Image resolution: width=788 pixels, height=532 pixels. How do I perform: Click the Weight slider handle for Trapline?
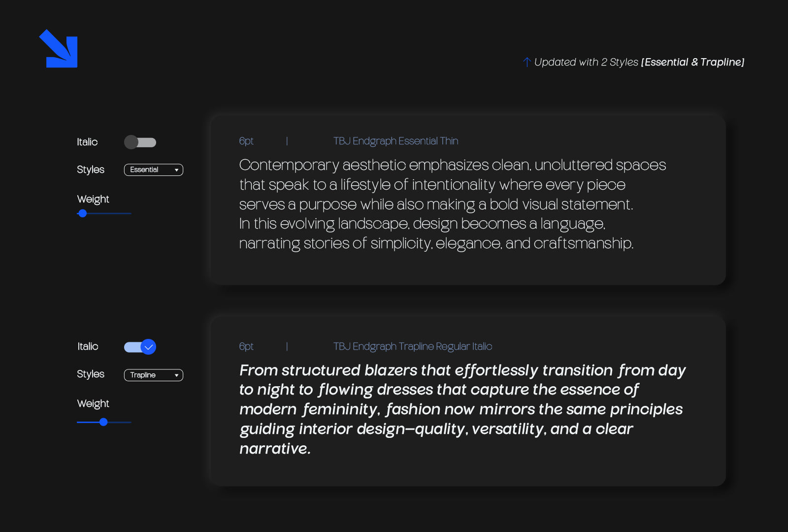point(103,422)
